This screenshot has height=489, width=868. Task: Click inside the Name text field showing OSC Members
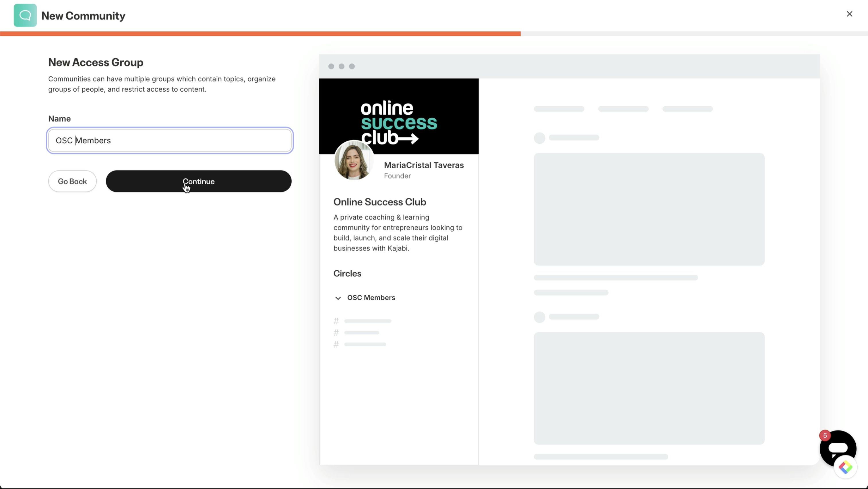(x=169, y=140)
